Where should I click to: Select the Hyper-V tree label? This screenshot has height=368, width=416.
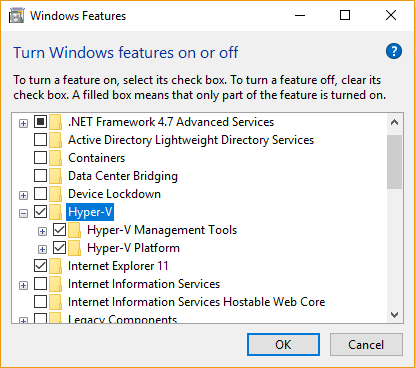pos(90,212)
